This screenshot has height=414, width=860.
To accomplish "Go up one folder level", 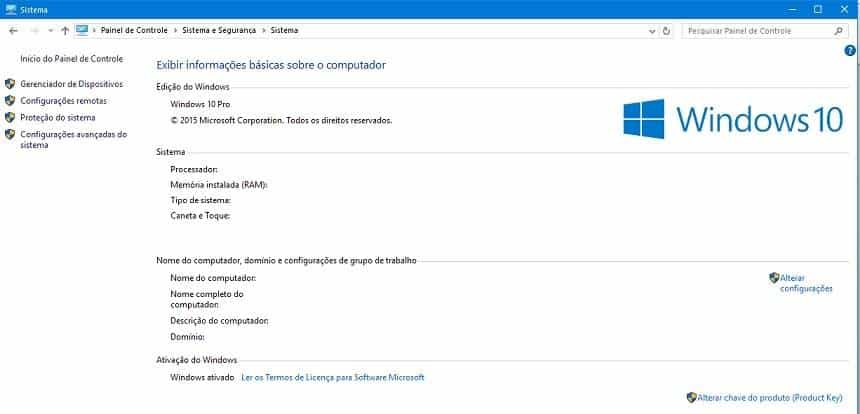I will [65, 31].
